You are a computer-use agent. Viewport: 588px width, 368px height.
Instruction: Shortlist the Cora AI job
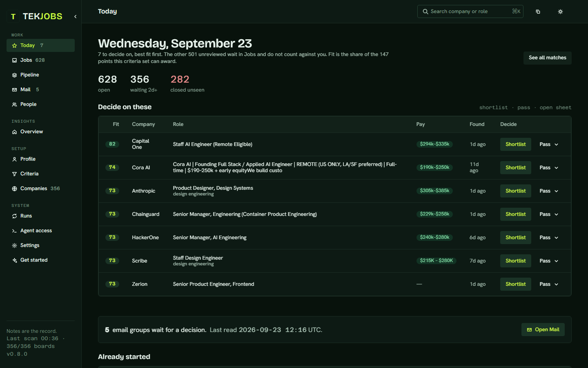click(x=515, y=168)
